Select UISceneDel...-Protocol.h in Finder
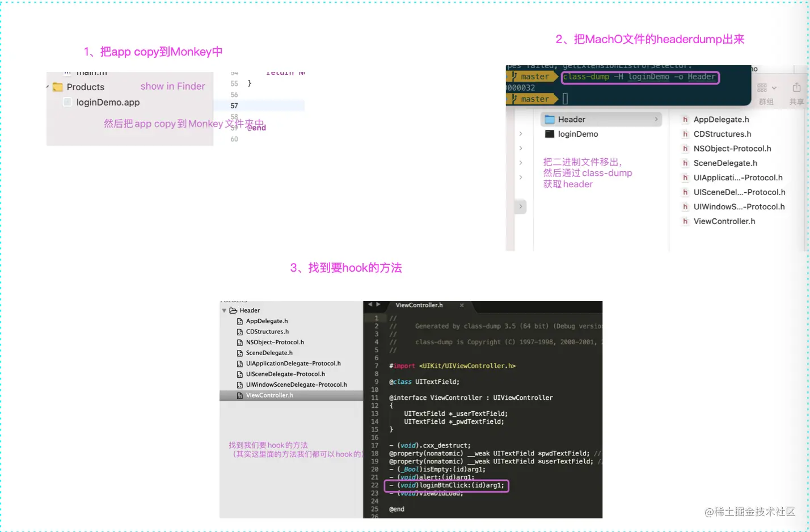Image resolution: width=810 pixels, height=532 pixels. [733, 192]
